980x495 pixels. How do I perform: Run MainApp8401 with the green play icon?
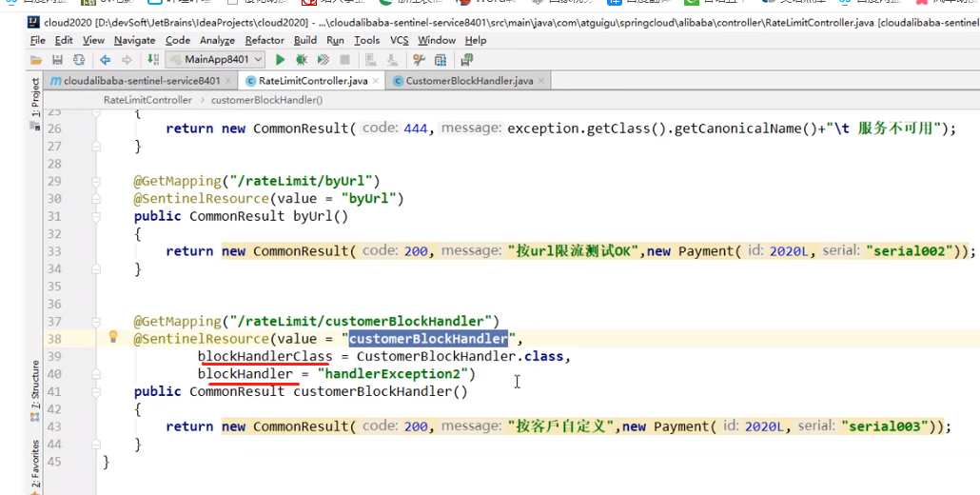click(280, 60)
